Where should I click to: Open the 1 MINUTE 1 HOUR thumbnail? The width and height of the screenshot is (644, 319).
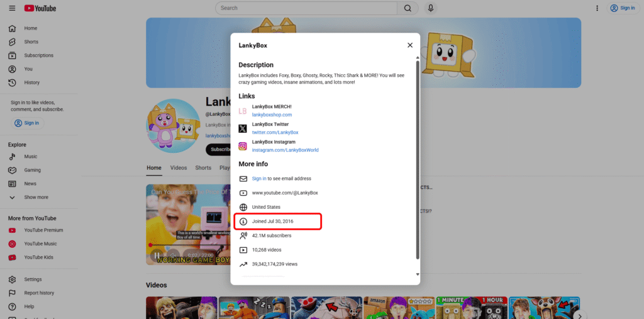[x=472, y=308]
